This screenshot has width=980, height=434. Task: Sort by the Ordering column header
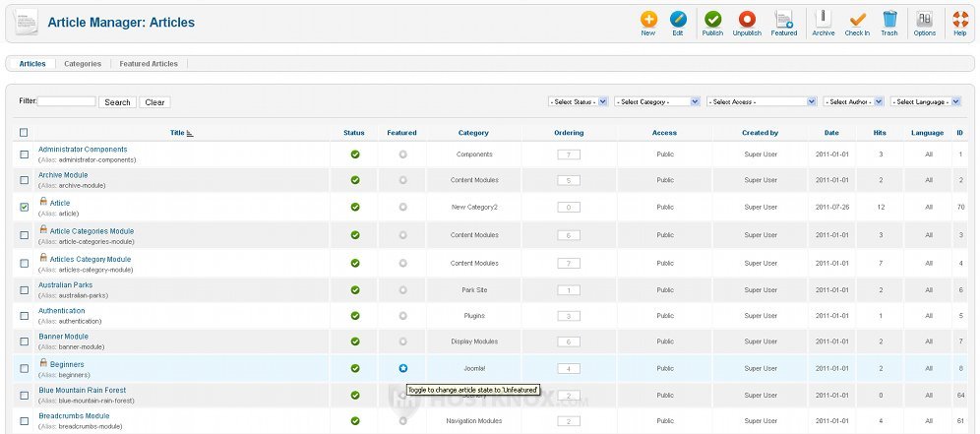(x=569, y=133)
